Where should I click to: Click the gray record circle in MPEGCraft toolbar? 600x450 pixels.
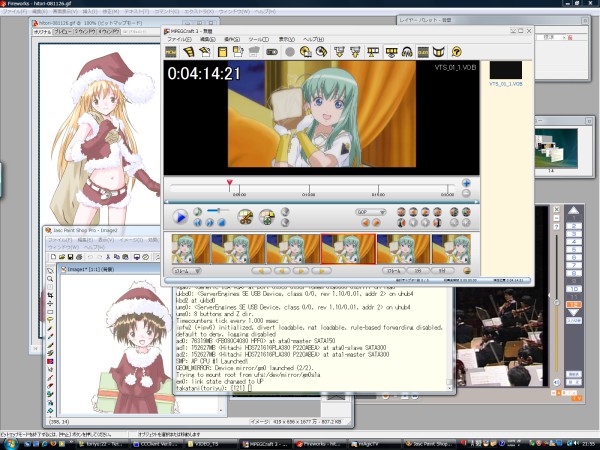coord(290,52)
